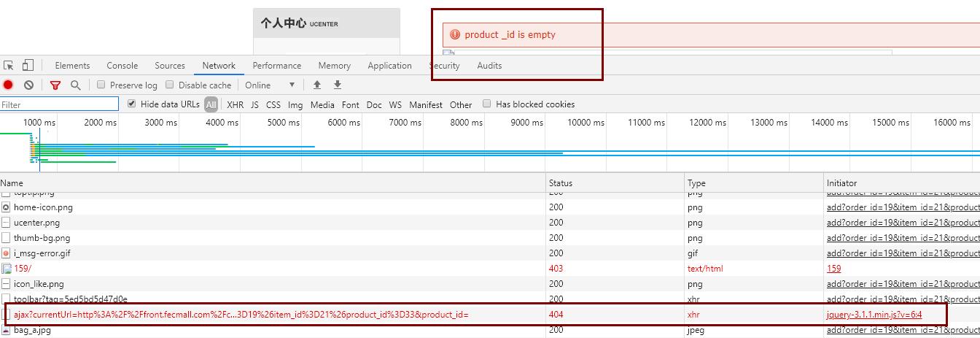The height and width of the screenshot is (338, 980).
Task: Filter requests by Other
Action: (x=461, y=104)
